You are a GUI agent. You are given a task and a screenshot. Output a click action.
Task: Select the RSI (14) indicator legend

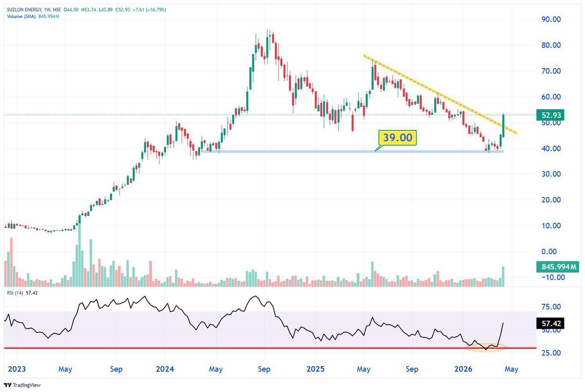[15, 294]
